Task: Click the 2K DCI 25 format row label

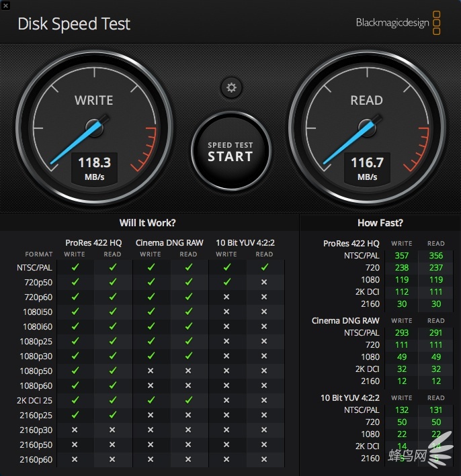Action: pyautogui.click(x=35, y=401)
